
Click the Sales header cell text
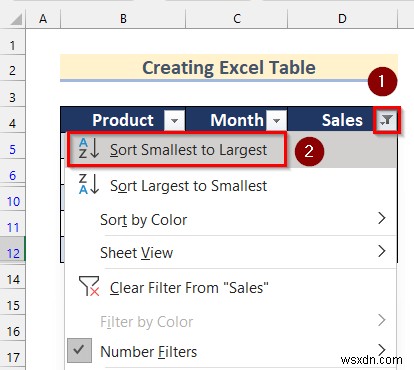(342, 120)
